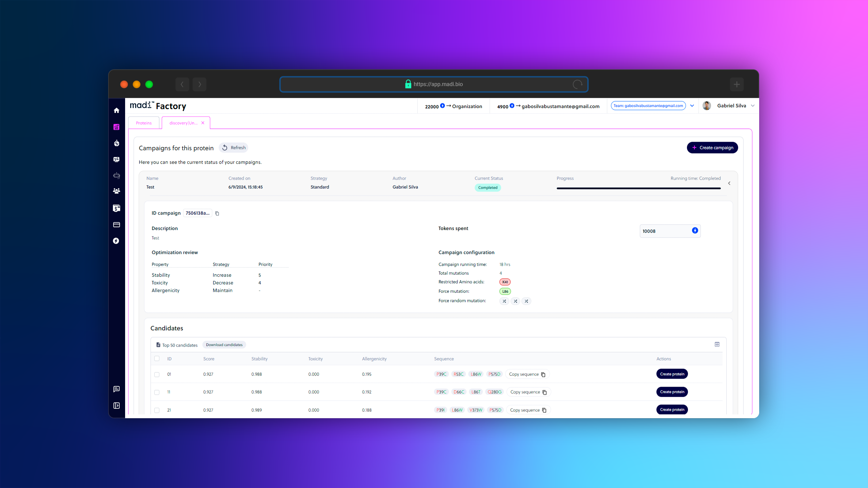Viewport: 868px width, 488px height.
Task: Click the P39C mutation tag in candidate 01
Action: (441, 374)
